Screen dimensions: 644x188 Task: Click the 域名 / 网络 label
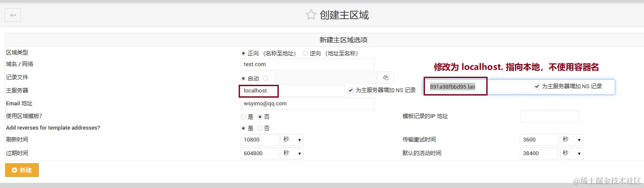(20, 64)
